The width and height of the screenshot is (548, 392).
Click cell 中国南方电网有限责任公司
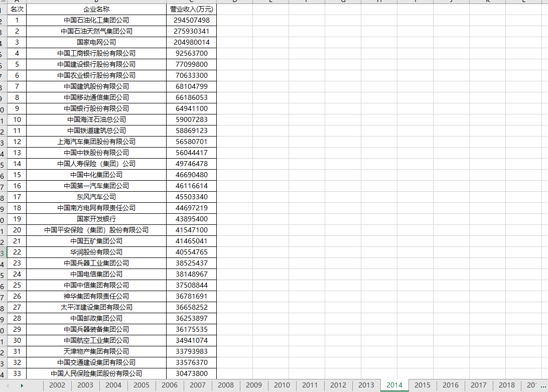point(96,208)
